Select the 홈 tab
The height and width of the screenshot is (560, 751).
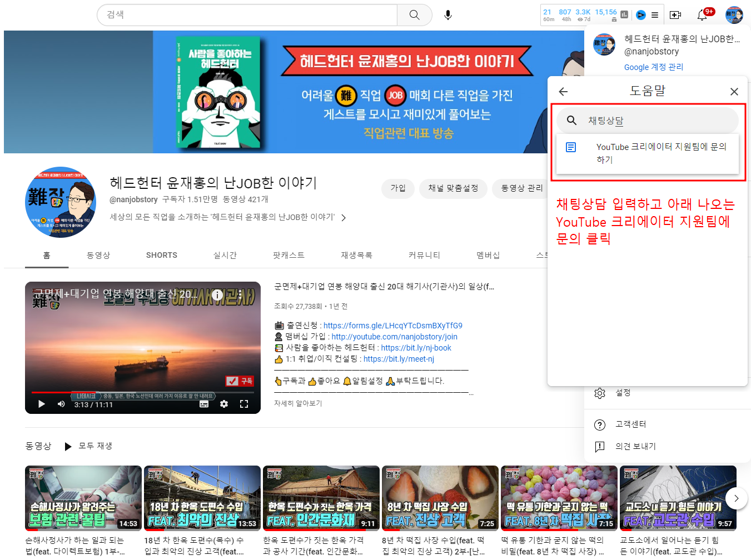click(47, 255)
